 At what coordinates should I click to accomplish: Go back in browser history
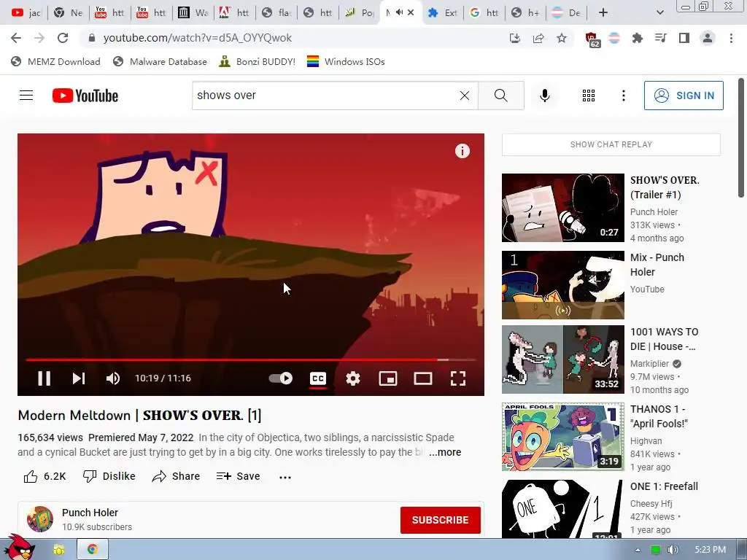pos(16,38)
